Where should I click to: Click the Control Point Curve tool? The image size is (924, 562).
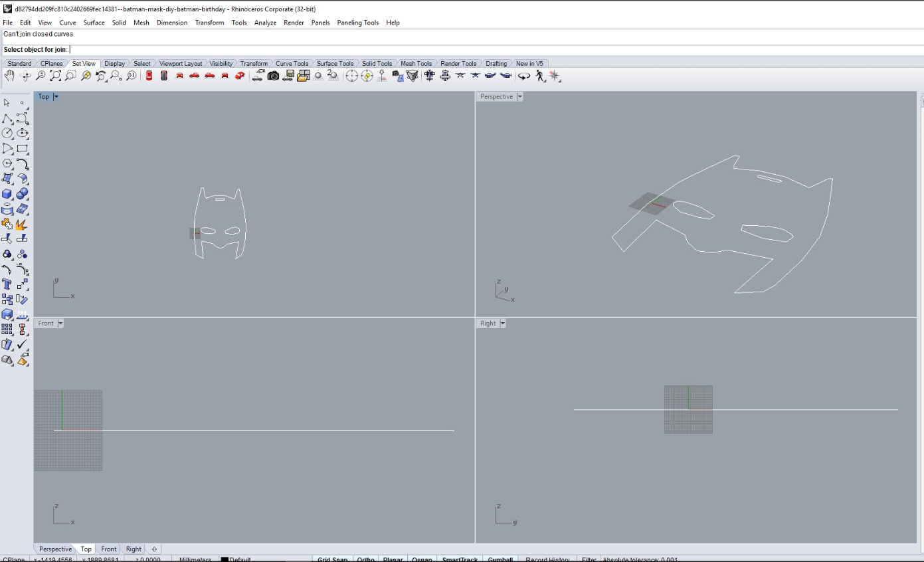23,118
